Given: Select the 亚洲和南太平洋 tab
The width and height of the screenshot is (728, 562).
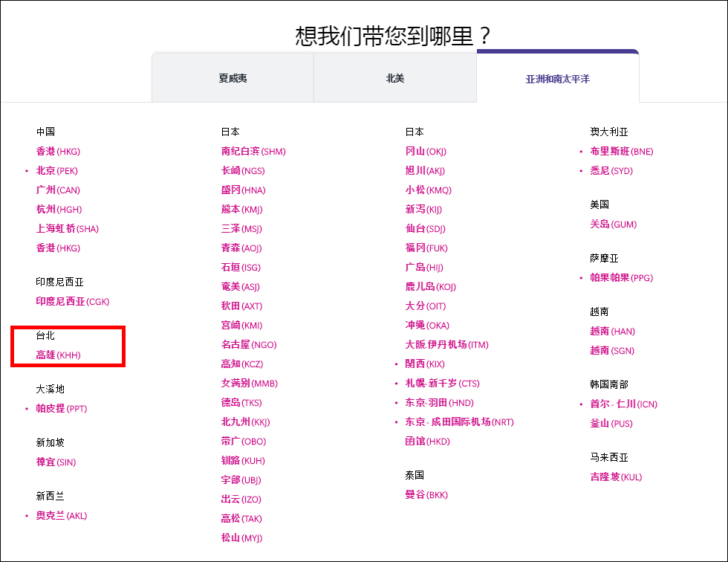Looking at the screenshot, I should (x=558, y=77).
